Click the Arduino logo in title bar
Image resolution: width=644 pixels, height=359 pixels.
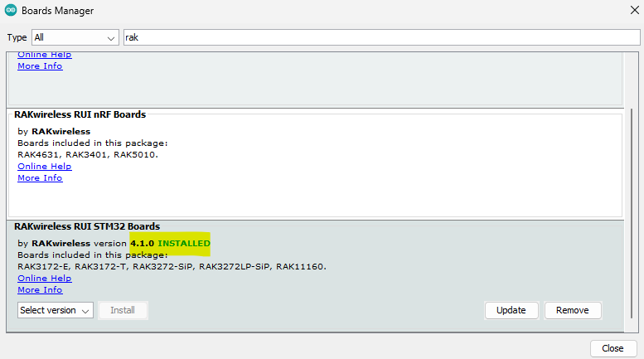[10, 11]
